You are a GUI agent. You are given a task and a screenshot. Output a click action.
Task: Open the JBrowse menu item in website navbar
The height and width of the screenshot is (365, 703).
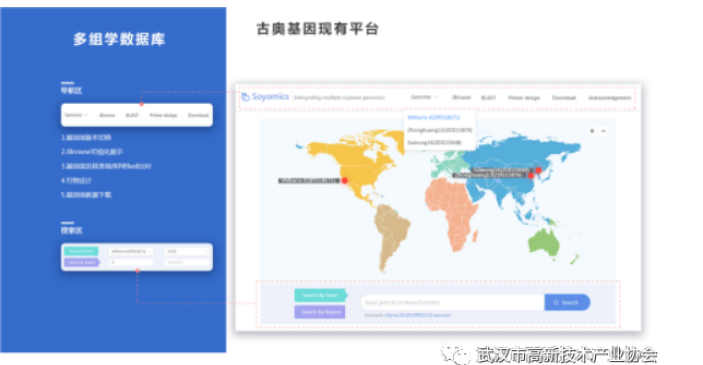[x=461, y=97]
